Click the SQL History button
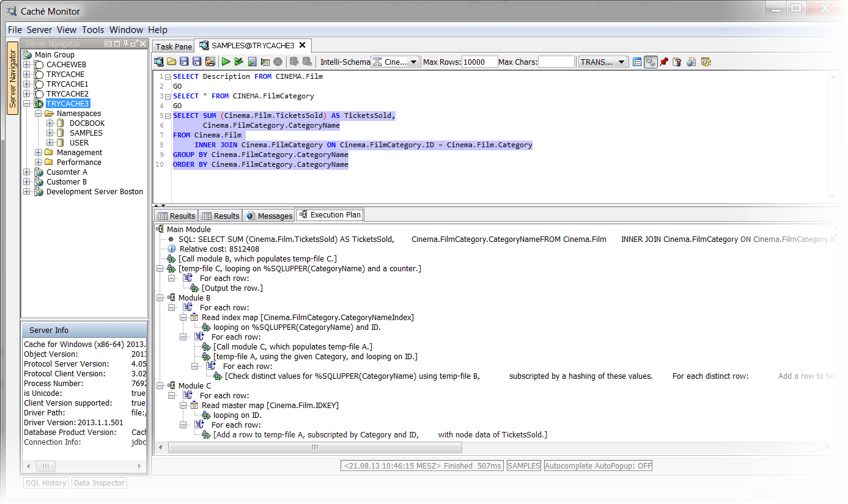Viewport: 848px width, 504px height. pos(46,483)
